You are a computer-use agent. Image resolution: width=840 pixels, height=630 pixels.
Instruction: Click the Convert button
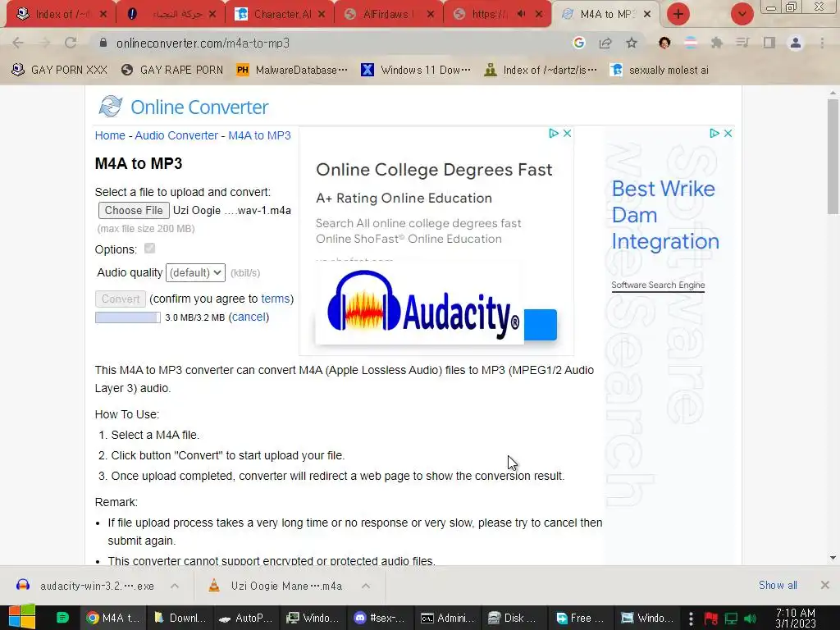pyautogui.click(x=121, y=299)
